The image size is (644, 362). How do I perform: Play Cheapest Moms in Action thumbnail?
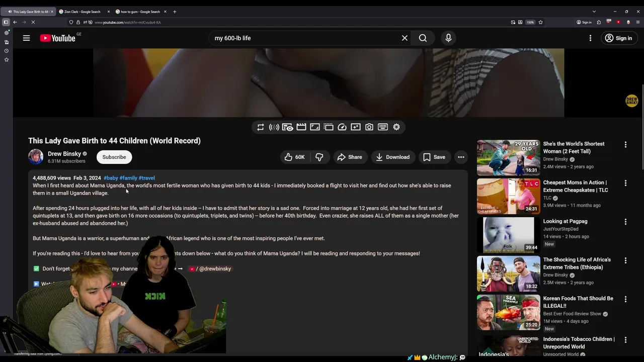click(x=508, y=196)
